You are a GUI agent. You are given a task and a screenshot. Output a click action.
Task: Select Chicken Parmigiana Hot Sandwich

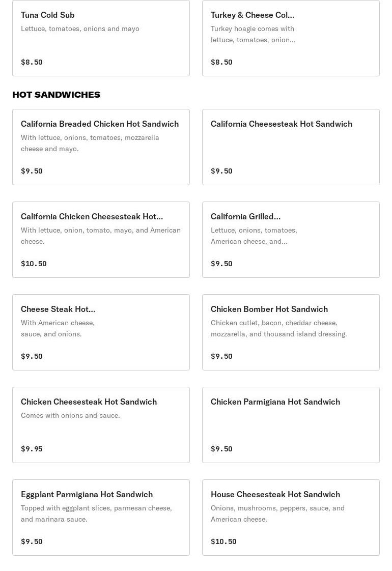(275, 402)
